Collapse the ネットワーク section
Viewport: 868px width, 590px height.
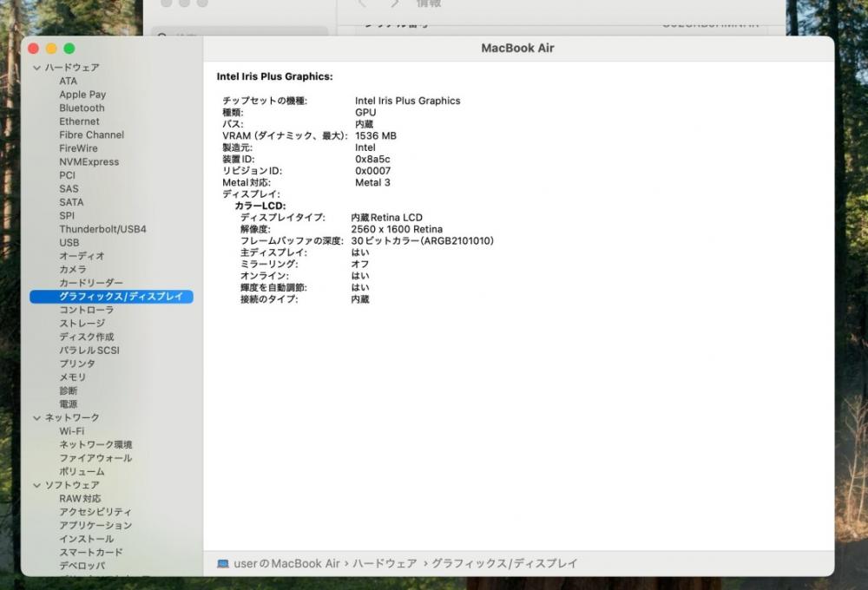point(36,418)
